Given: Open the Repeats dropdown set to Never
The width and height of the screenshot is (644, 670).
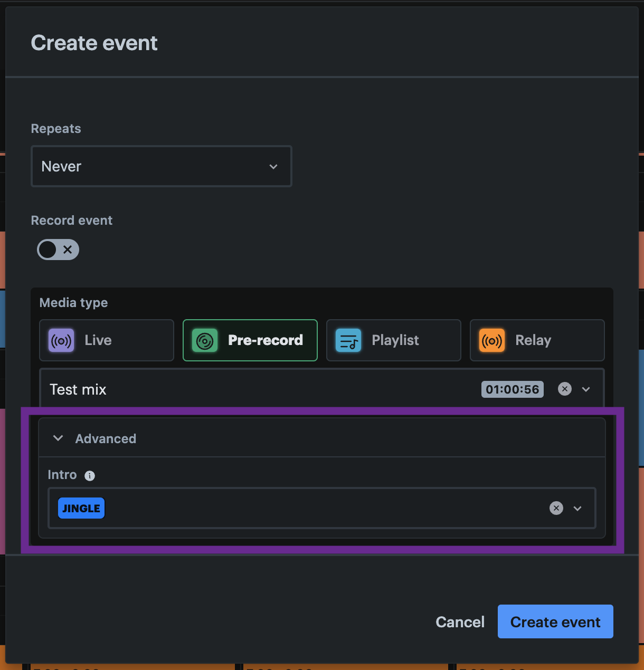Looking at the screenshot, I should (x=161, y=166).
